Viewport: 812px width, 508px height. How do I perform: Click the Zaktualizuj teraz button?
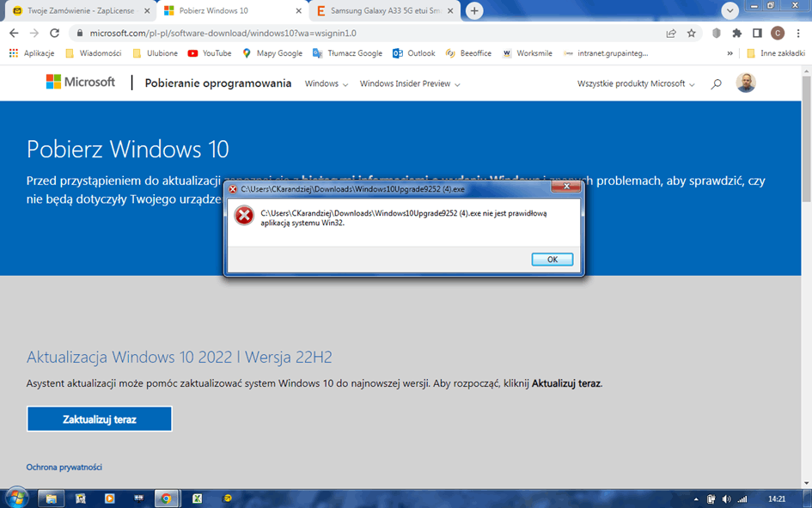100,419
